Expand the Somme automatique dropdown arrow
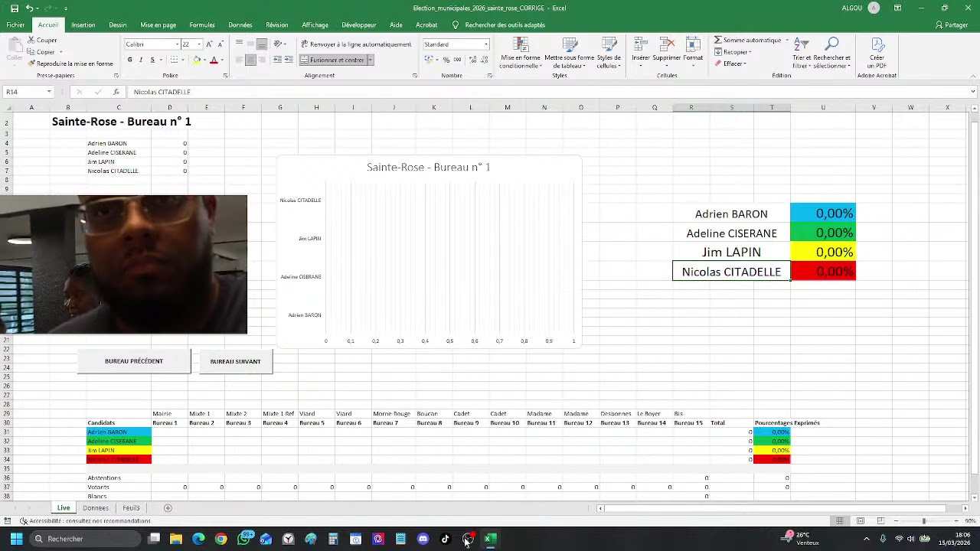The height and width of the screenshot is (551, 980). click(786, 40)
